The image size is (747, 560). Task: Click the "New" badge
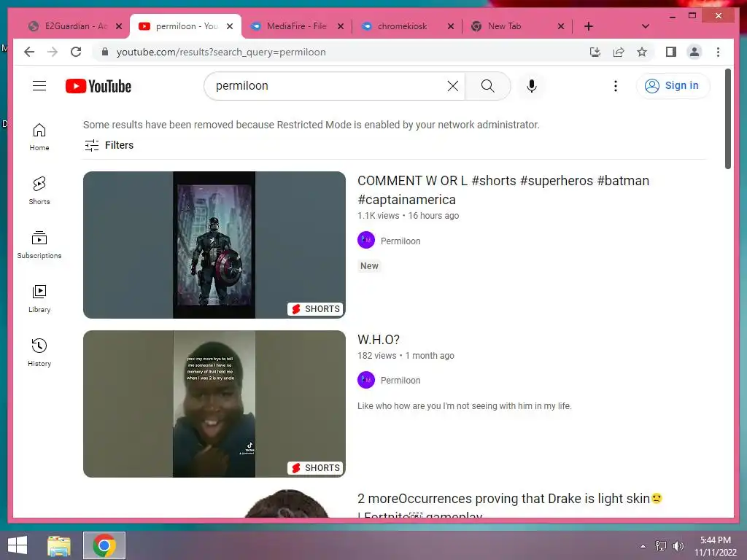click(369, 265)
